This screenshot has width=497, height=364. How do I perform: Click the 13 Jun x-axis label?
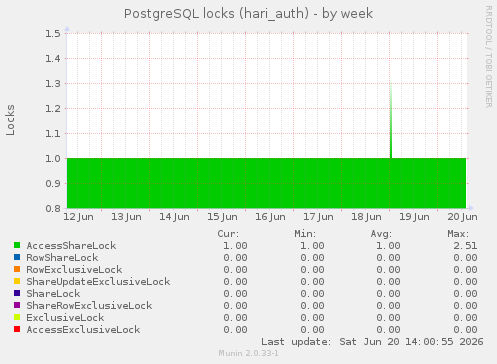pos(126,217)
